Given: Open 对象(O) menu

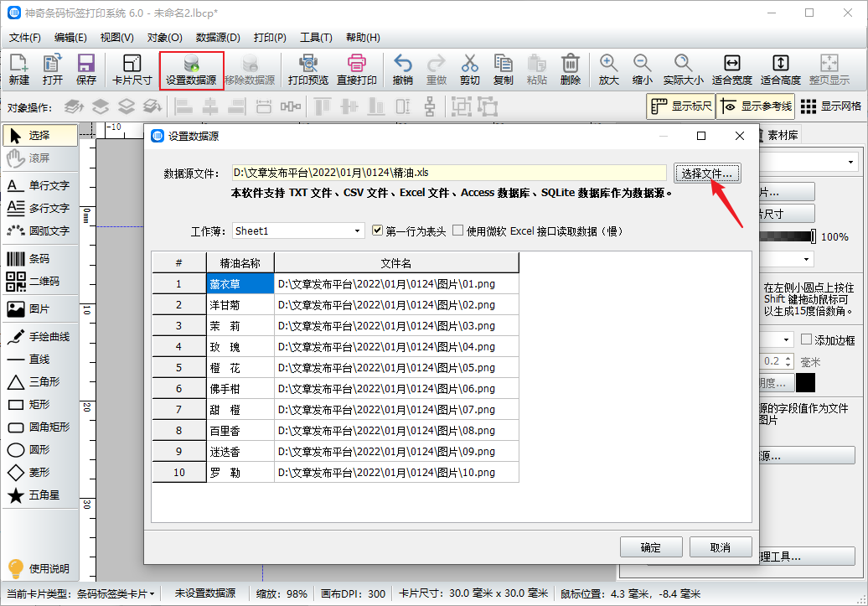Looking at the screenshot, I should pos(164,37).
